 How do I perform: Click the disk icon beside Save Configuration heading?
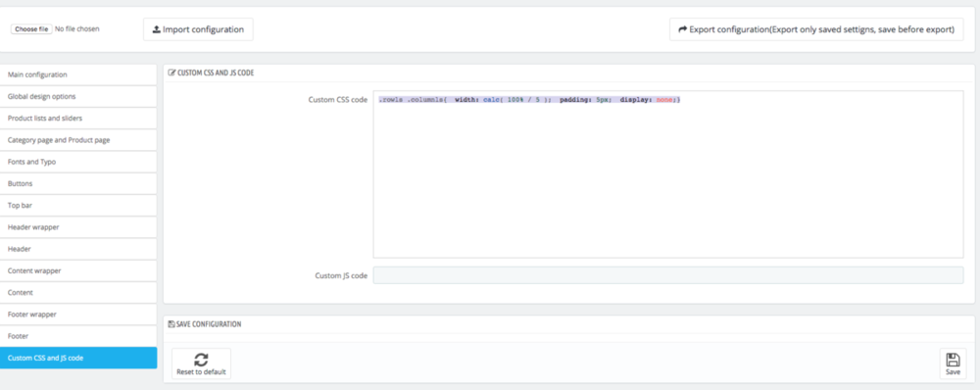point(171,324)
